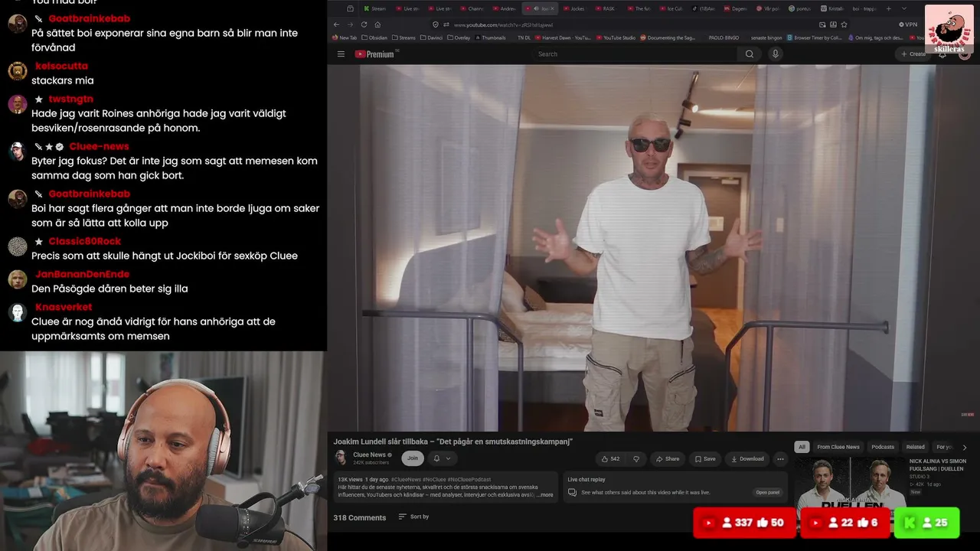
Task: Open the Cluee News channel name link
Action: pyautogui.click(x=369, y=455)
